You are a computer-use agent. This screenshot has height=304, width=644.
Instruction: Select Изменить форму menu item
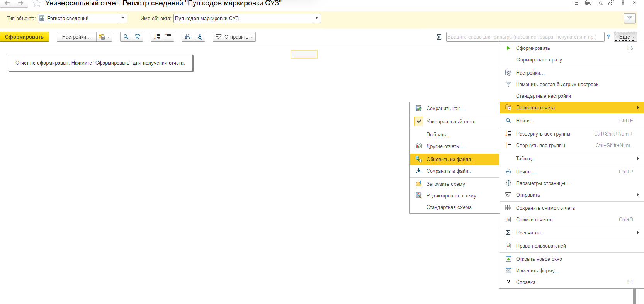pyautogui.click(x=572, y=270)
